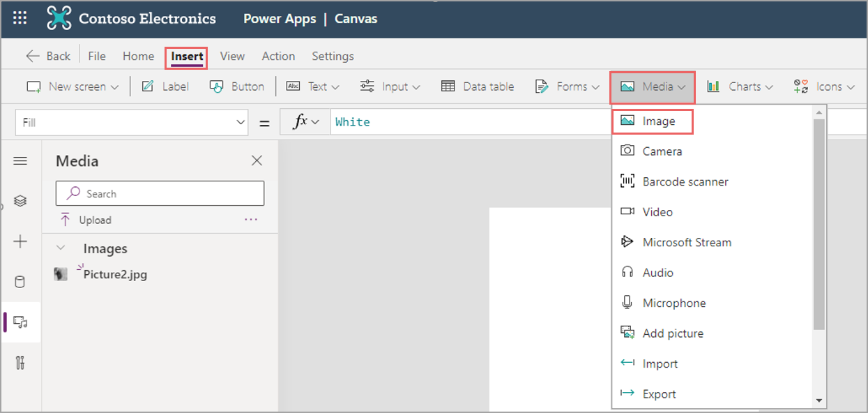The image size is (868, 413).
Task: Open the Insert plus icon in left rail
Action: pos(20,241)
